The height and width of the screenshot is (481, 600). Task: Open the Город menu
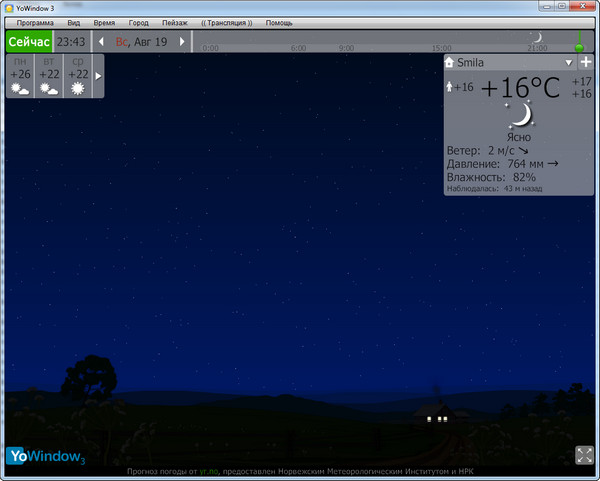(x=138, y=22)
